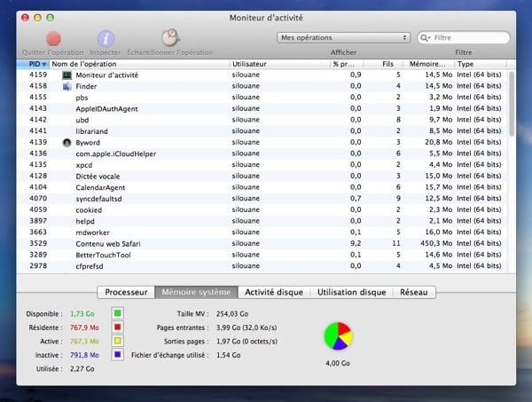
Task: Click the memory usage pie chart
Action: 338,336
